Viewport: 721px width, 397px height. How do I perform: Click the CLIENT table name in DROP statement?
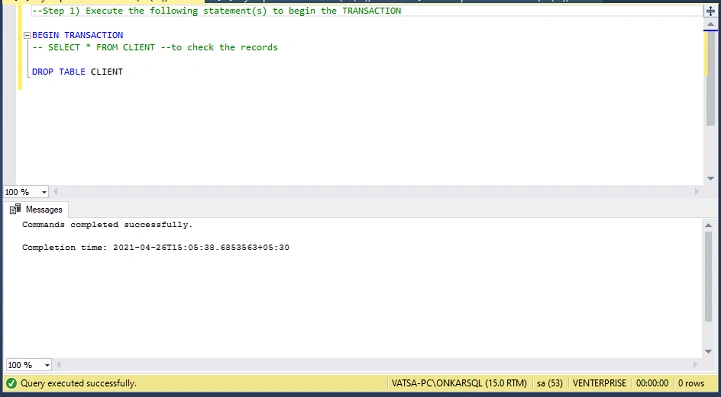click(x=107, y=72)
